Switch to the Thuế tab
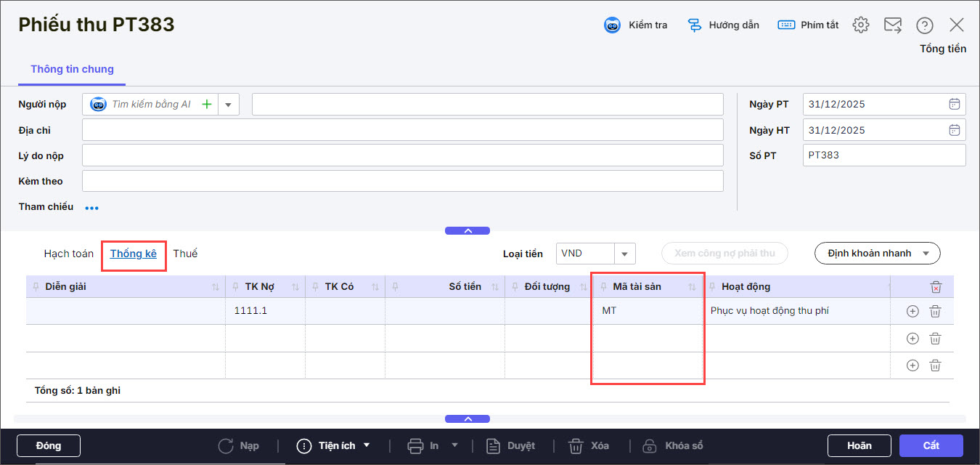This screenshot has height=465, width=980. coord(185,254)
